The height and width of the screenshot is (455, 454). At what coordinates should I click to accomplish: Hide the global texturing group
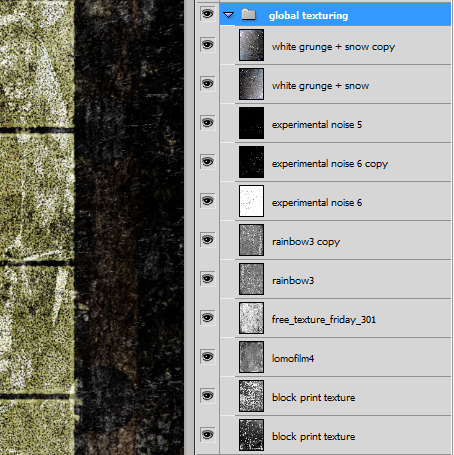(x=208, y=14)
